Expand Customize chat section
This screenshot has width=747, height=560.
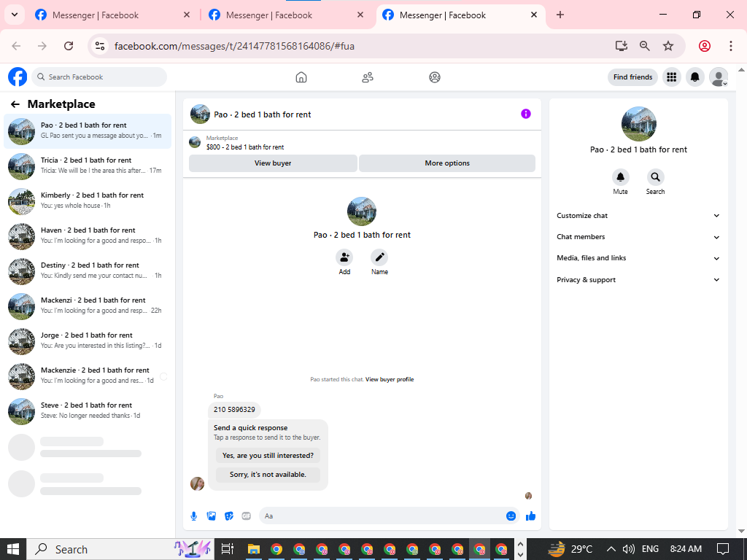[x=638, y=216]
